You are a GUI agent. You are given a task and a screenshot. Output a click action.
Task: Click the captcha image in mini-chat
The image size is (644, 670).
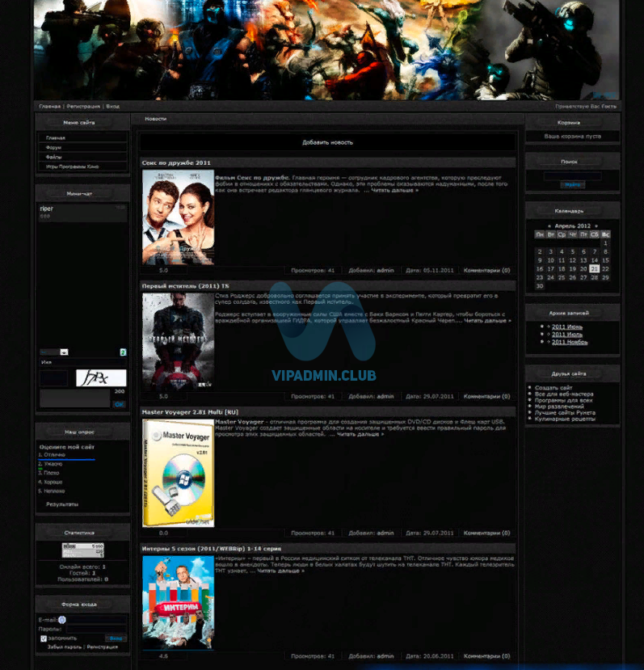tap(101, 378)
